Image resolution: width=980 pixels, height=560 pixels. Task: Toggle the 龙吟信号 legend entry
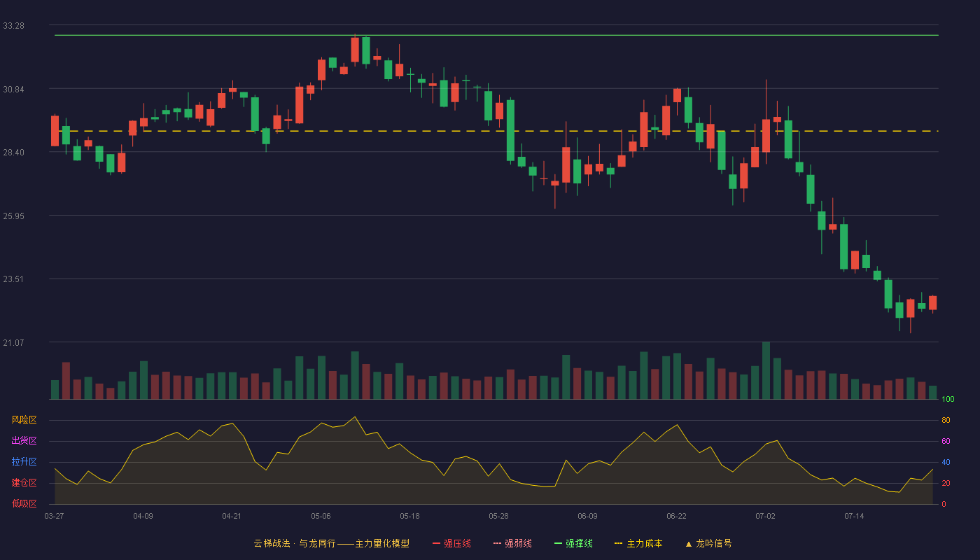(x=708, y=543)
